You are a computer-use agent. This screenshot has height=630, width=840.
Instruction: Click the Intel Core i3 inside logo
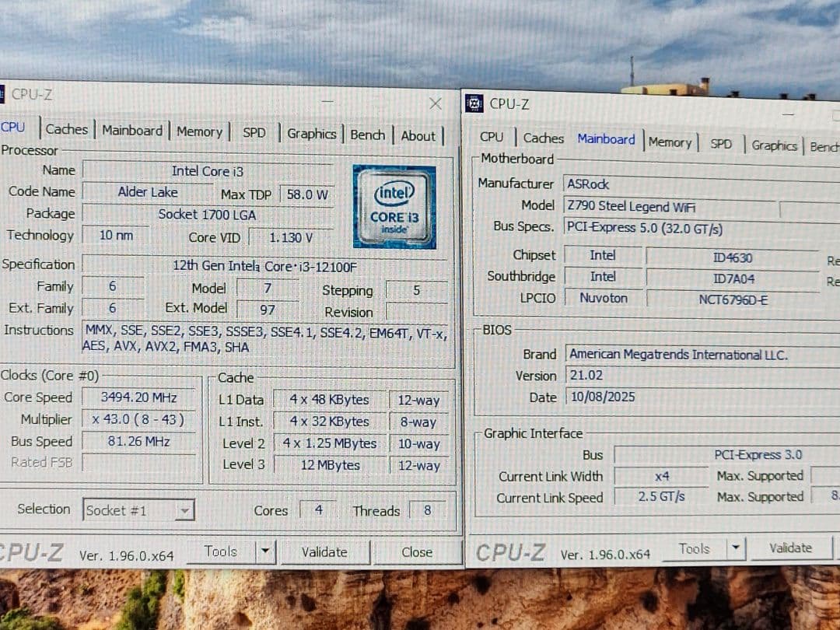click(394, 206)
